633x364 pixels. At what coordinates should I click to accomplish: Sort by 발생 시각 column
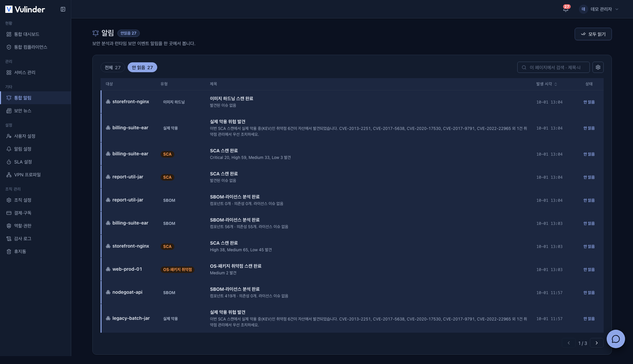(546, 84)
